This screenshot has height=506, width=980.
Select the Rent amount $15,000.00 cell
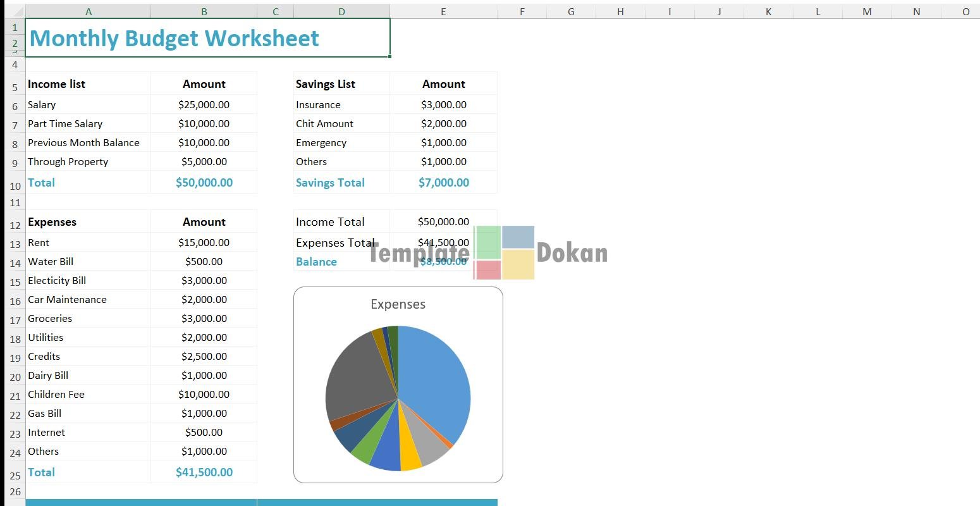pos(204,243)
